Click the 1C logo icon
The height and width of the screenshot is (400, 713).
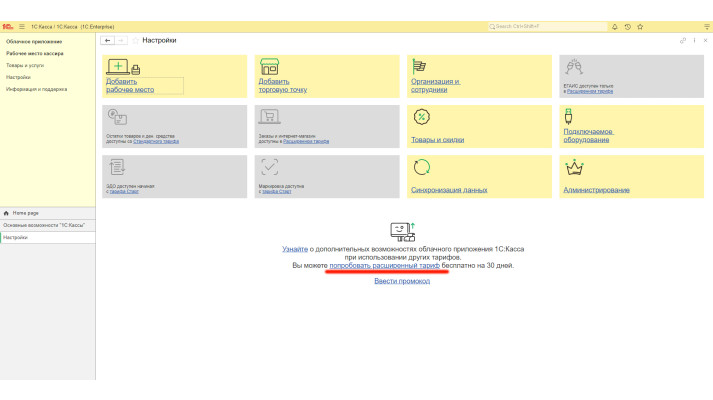(7, 27)
